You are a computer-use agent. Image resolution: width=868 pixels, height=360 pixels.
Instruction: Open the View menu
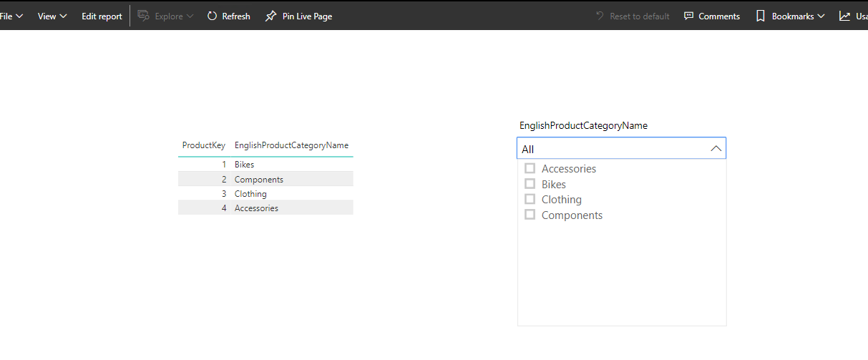click(x=52, y=16)
